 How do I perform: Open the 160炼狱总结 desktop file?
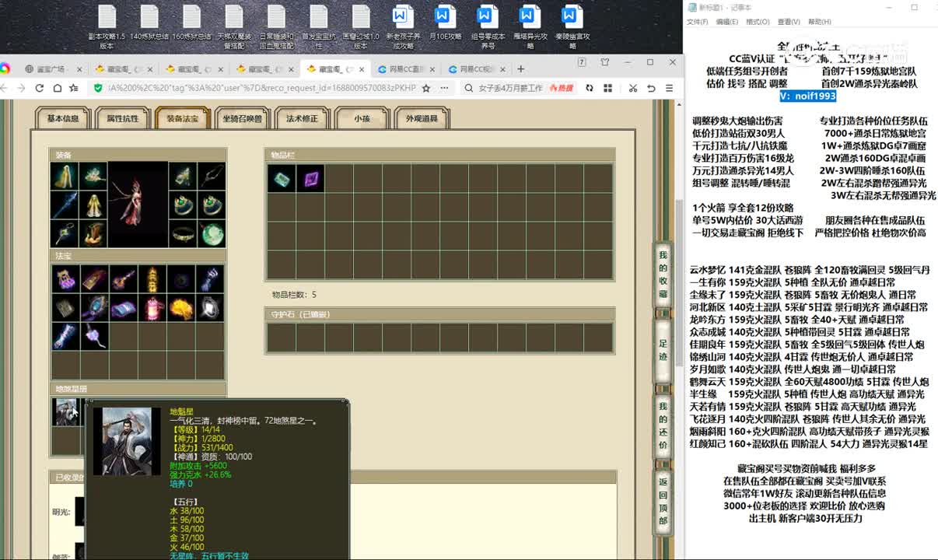(192, 23)
